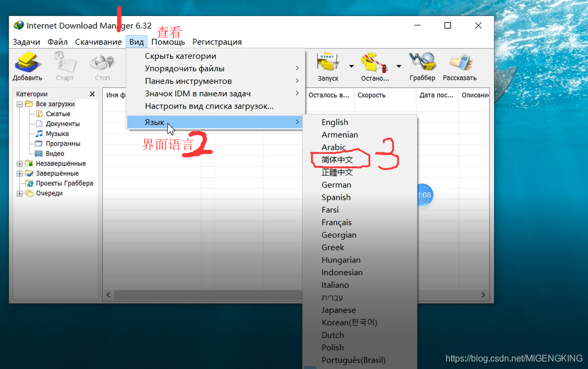The width and height of the screenshot is (588, 369).
Task: Click the horizontal scrollbar left arrow
Action: [108, 295]
